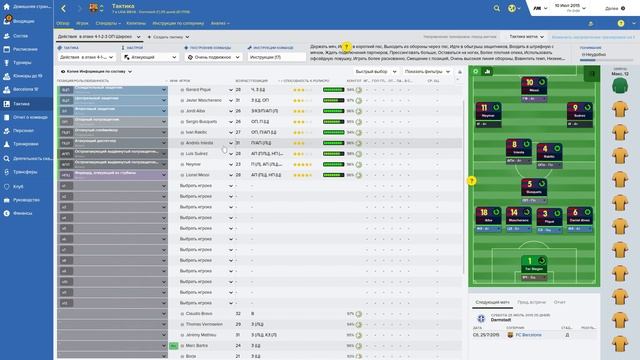The height and width of the screenshot is (360, 640).
Task: Click the FM logo menu
Action: pyautogui.click(x=540, y=8)
